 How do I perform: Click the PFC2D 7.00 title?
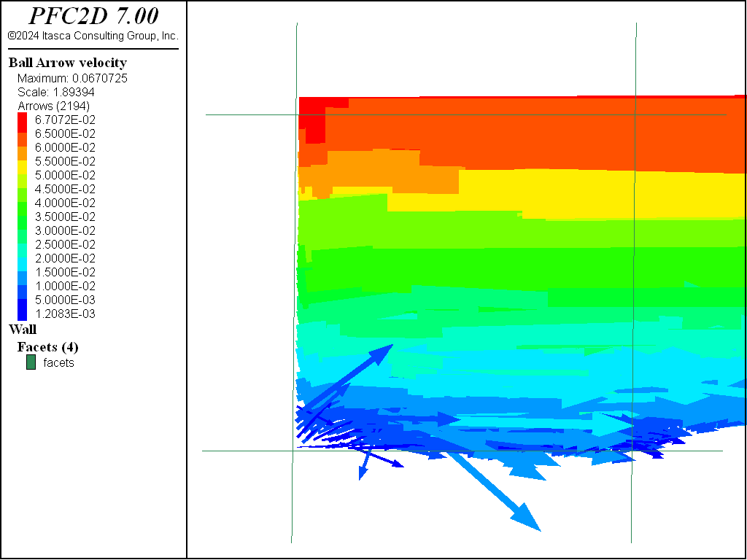coord(93,16)
